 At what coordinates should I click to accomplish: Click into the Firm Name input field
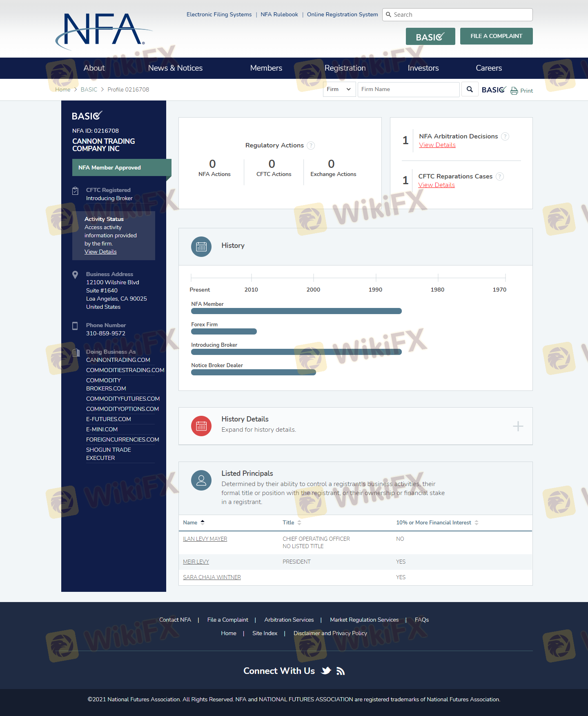coord(408,89)
